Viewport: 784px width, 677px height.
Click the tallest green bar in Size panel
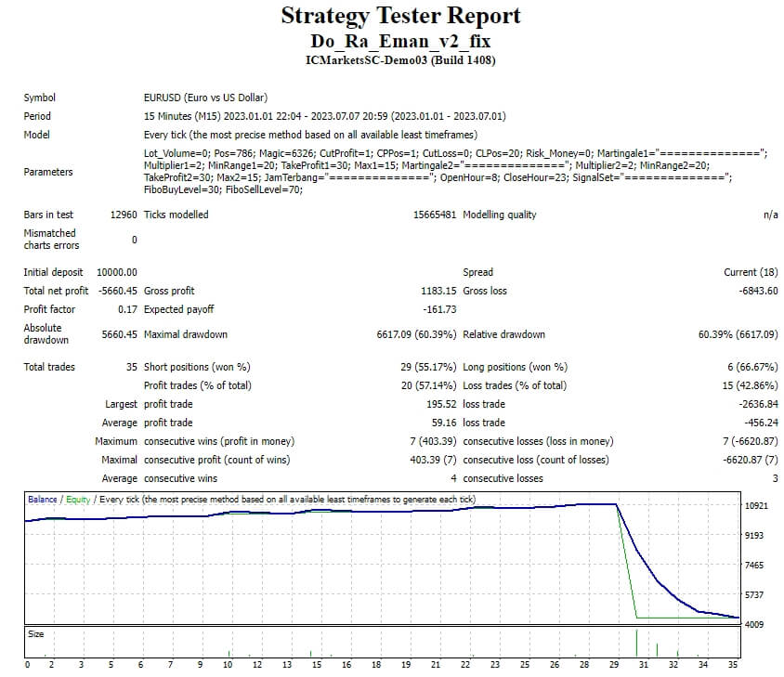[636, 642]
